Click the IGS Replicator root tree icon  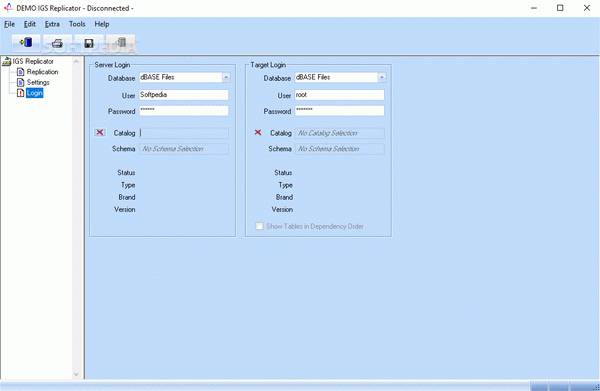(x=7, y=61)
